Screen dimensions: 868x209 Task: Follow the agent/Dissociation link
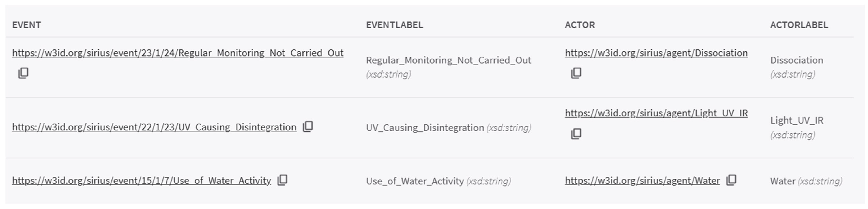656,53
